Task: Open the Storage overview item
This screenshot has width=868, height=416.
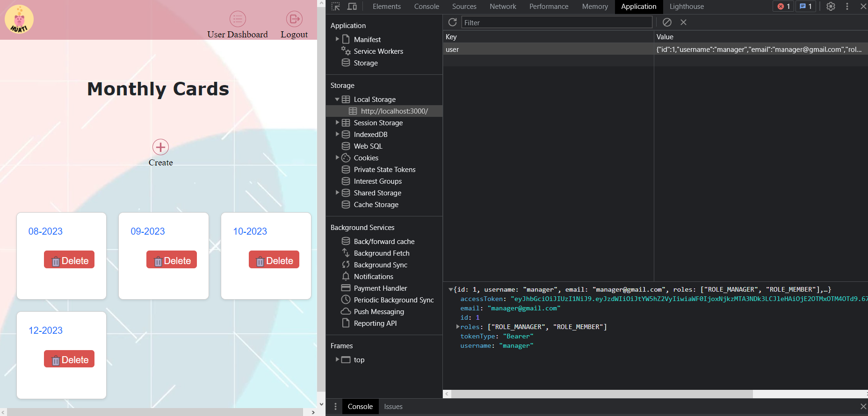Action: click(366, 63)
